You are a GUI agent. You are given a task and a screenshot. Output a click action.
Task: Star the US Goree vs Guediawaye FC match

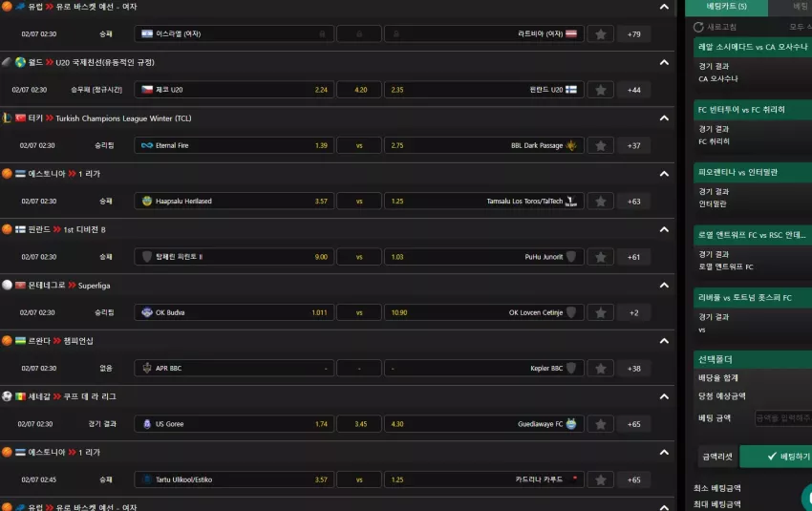coord(600,424)
